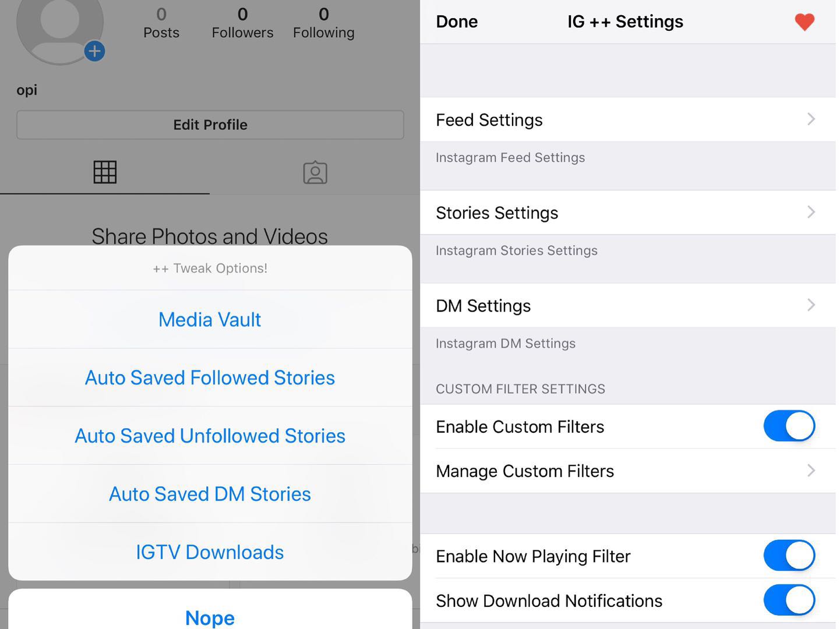This screenshot has height=629, width=840.
Task: Tap 'Instagram DM Settings' caption
Action: pyautogui.click(x=506, y=344)
